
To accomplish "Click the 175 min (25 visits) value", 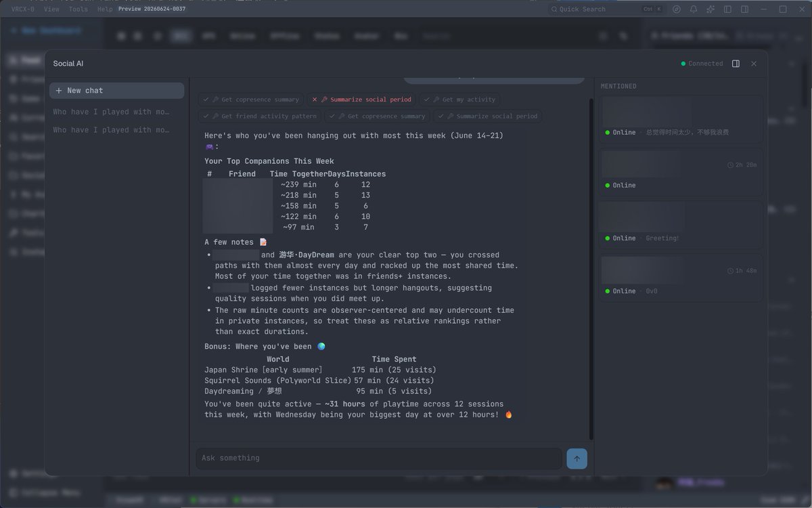I will (x=394, y=370).
